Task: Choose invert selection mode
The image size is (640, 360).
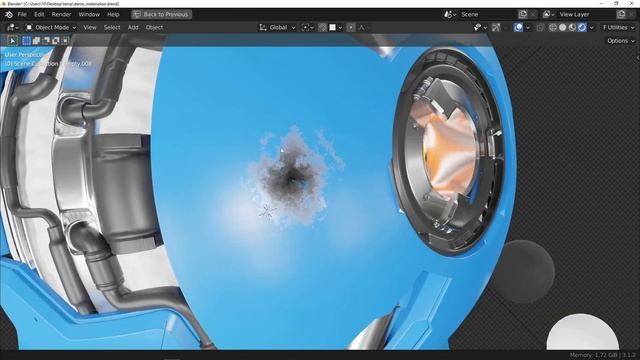Action: (56, 40)
